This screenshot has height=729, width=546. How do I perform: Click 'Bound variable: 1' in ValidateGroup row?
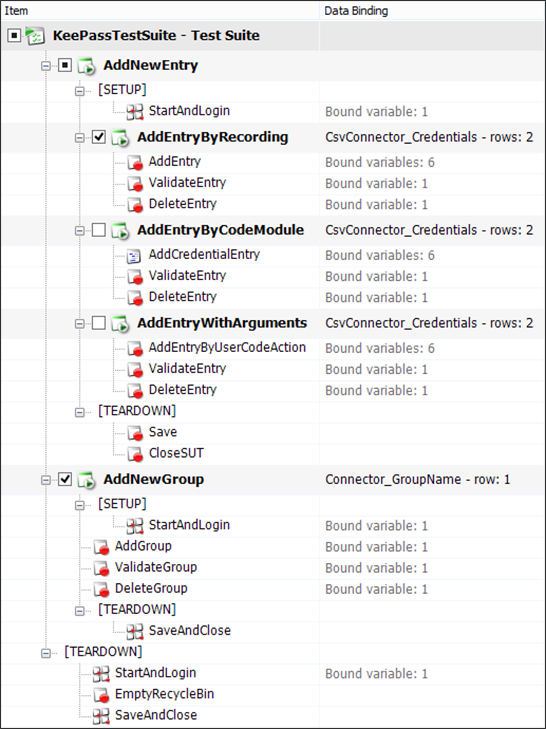(376, 568)
